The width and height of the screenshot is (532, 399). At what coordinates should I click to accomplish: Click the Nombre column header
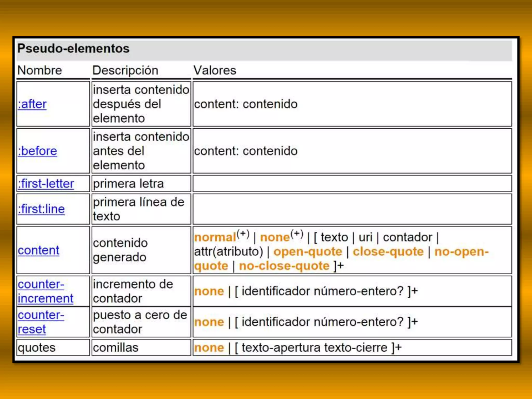[39, 70]
